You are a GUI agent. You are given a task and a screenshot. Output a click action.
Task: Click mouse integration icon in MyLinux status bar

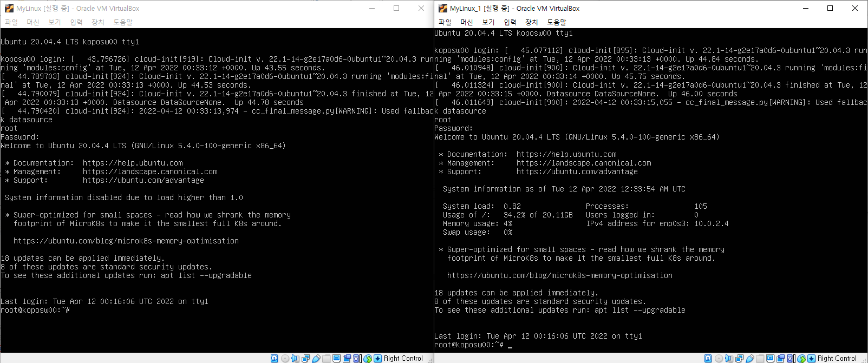(368, 358)
